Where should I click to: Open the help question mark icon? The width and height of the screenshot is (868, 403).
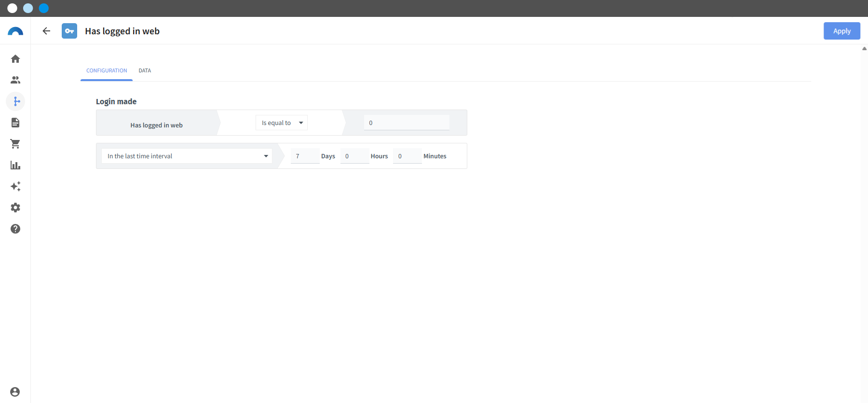pos(15,229)
